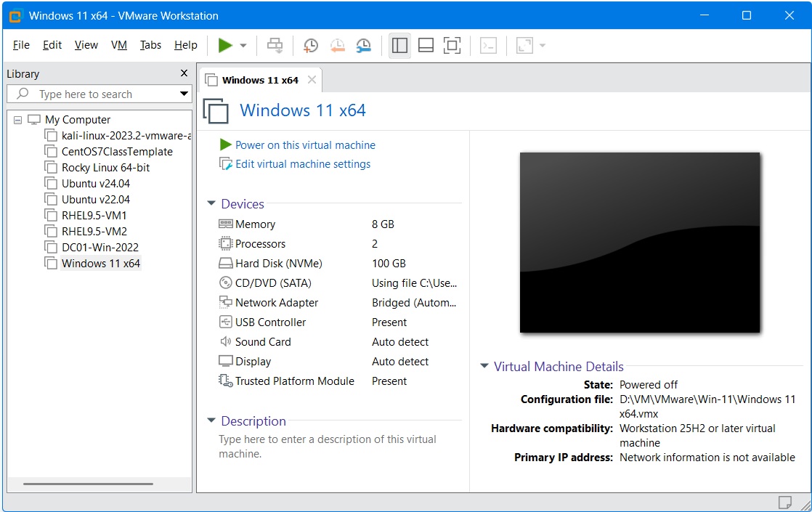
Task: Click the message log icon in status bar
Action: tap(785, 502)
